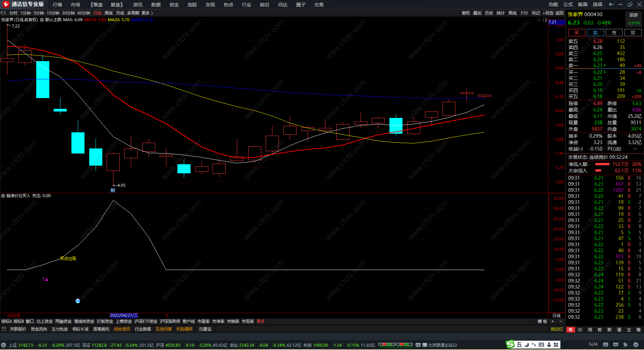Click the Tongdaxin red logo icon
This screenshot has width=644, height=350.
coord(6,4)
